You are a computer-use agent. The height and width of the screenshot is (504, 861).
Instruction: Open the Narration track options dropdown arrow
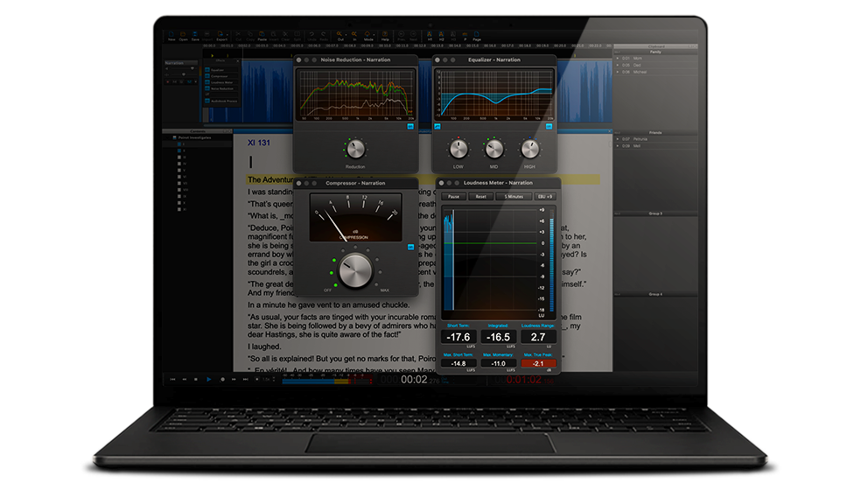195,81
